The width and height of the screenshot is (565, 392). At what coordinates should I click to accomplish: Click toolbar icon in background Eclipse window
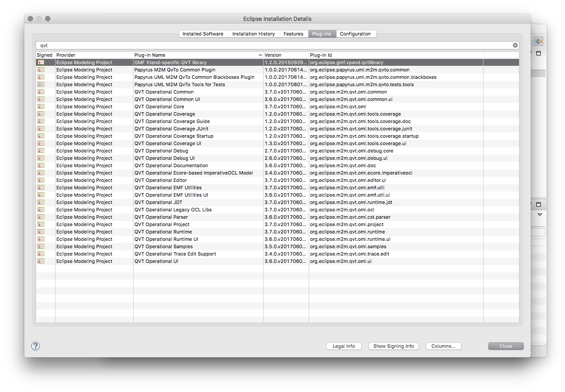point(539,42)
